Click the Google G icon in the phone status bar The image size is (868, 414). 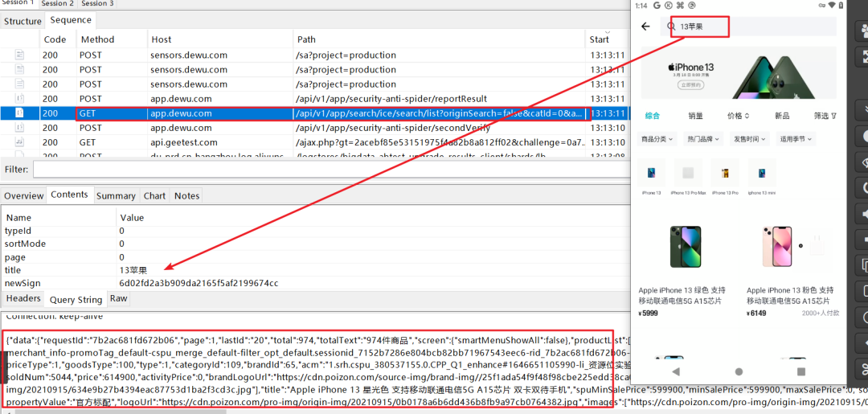click(x=657, y=6)
